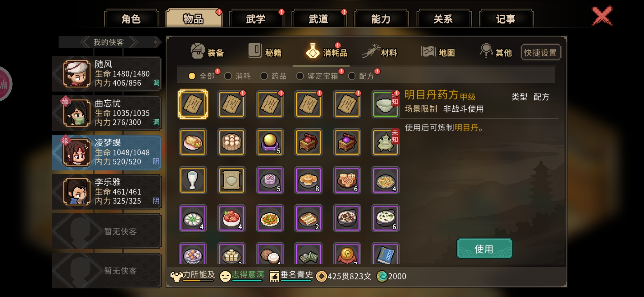Select the green bowl unknown item
This screenshot has width=644, height=297.
point(385,104)
